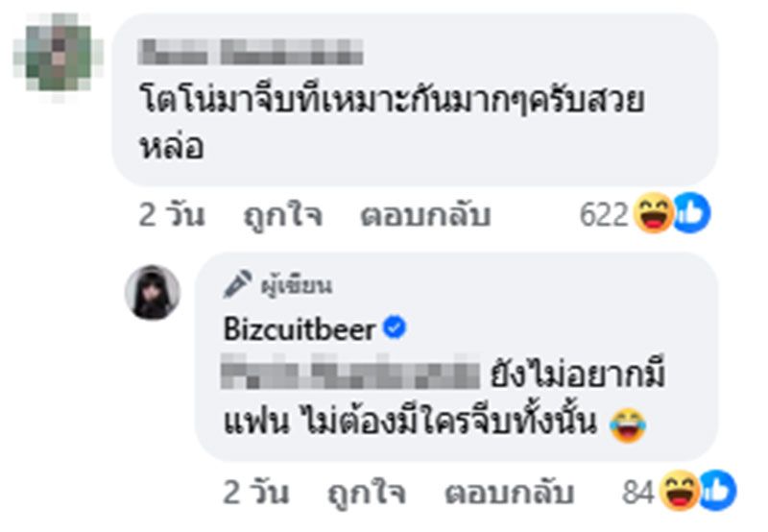Open the Bizcuitbeer profile name link

pos(300,328)
